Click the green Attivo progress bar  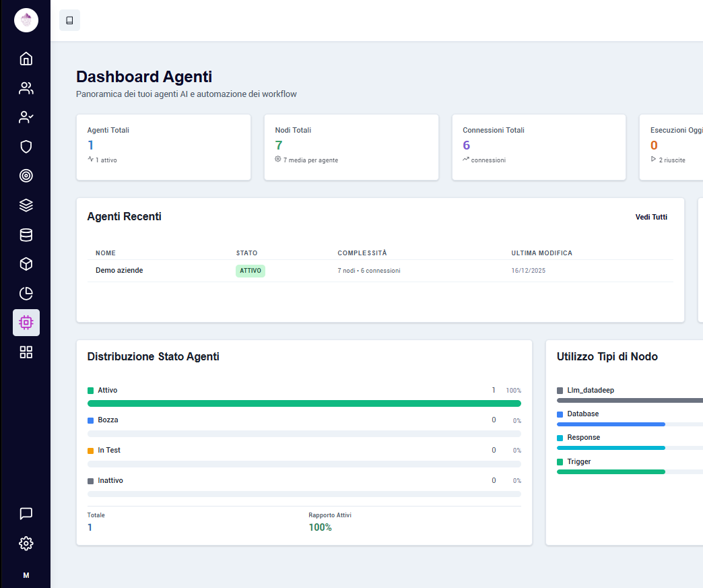tap(304, 403)
